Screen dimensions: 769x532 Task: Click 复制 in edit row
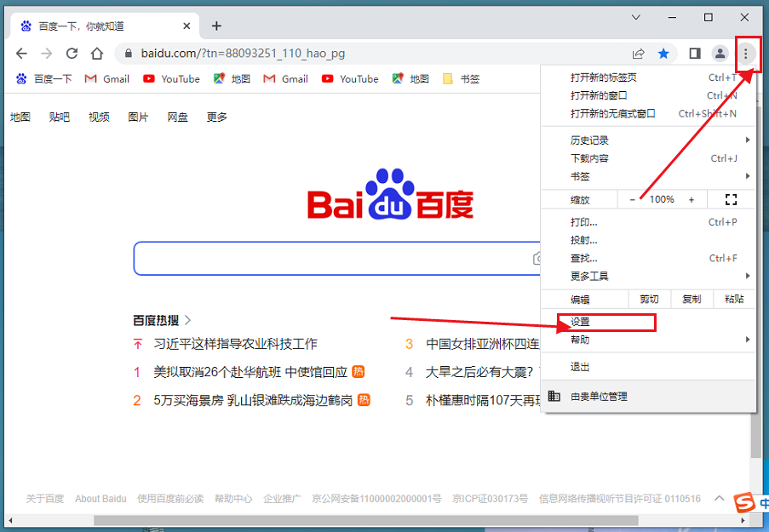click(692, 299)
